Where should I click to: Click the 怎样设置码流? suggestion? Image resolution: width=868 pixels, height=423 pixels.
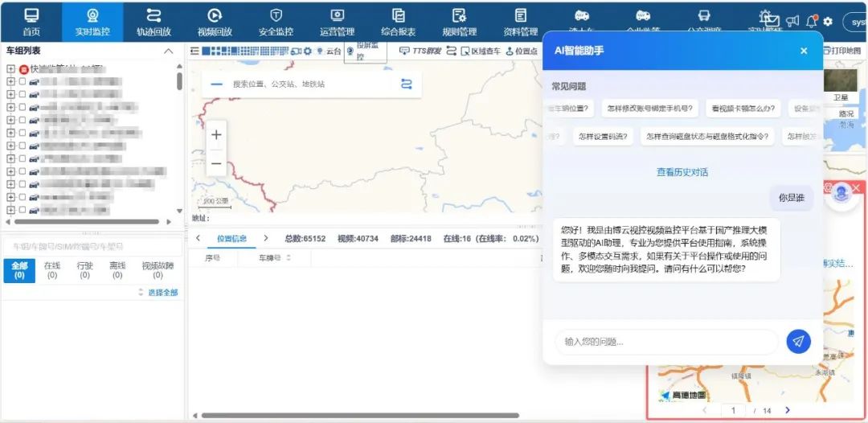(602, 137)
